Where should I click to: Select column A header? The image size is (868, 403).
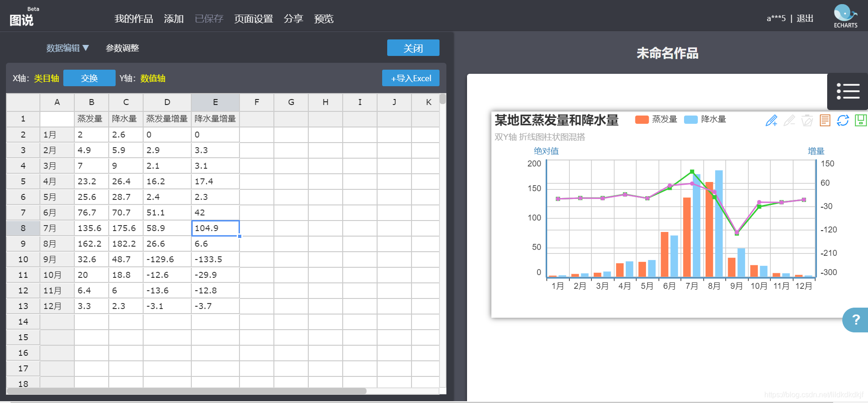coord(57,102)
